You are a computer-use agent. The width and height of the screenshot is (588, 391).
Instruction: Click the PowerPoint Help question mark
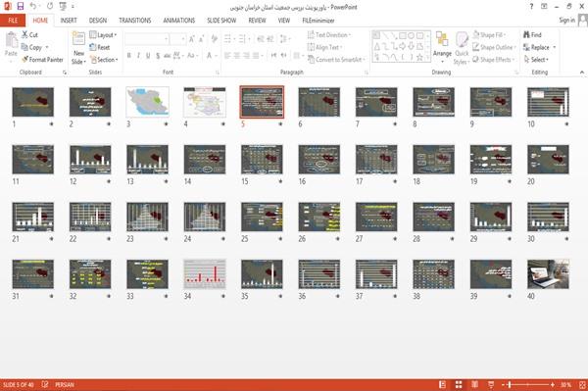(x=531, y=7)
